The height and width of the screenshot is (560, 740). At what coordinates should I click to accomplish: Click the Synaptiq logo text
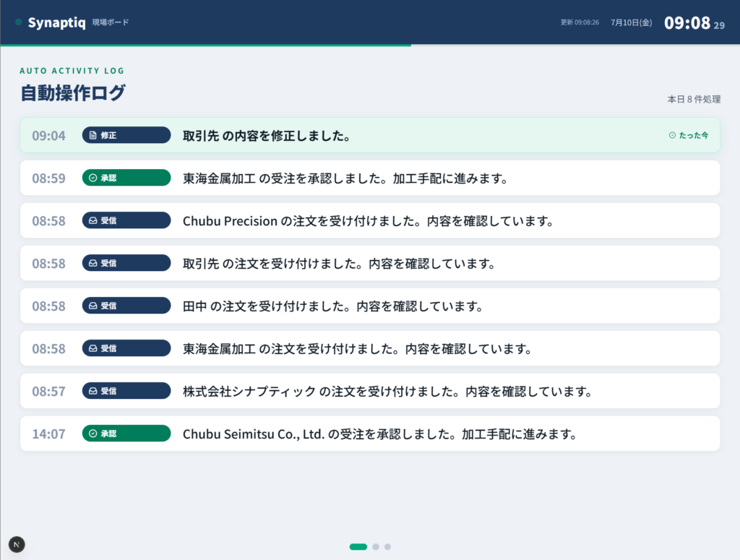[x=56, y=22]
